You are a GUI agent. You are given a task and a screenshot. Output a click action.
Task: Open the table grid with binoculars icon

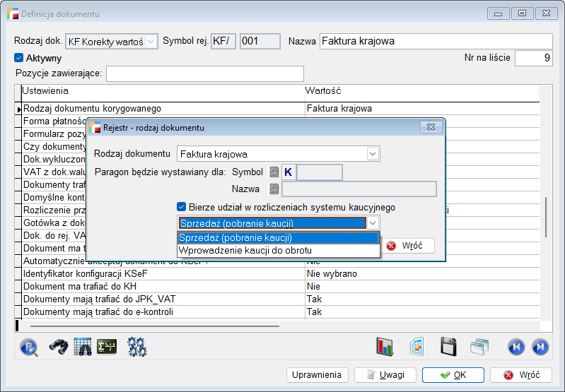click(x=83, y=347)
